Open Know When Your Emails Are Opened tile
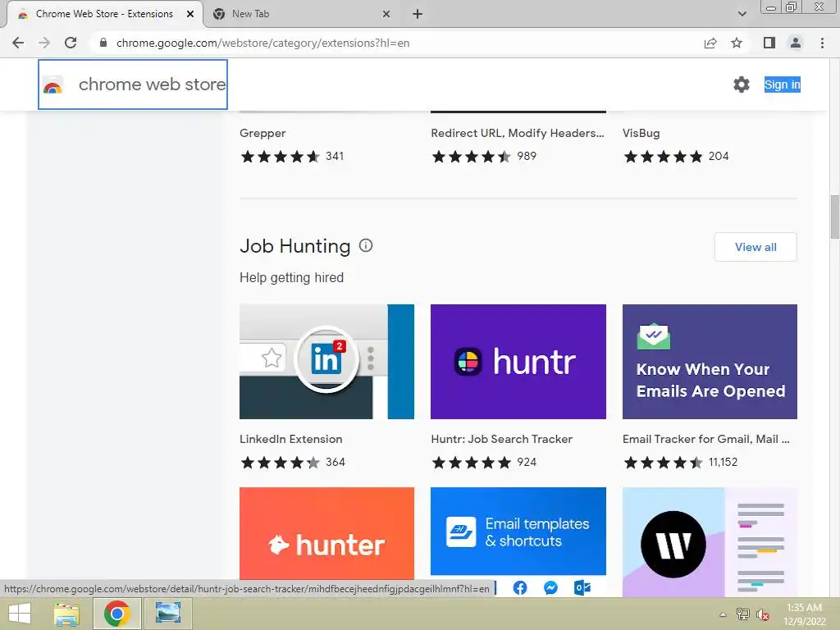Image resolution: width=840 pixels, height=630 pixels. [x=710, y=362]
